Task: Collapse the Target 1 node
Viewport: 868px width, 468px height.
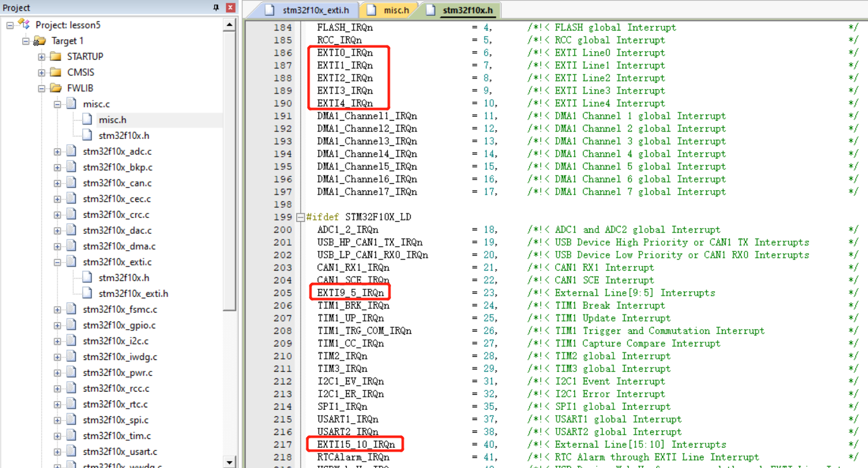Action: pyautogui.click(x=26, y=41)
